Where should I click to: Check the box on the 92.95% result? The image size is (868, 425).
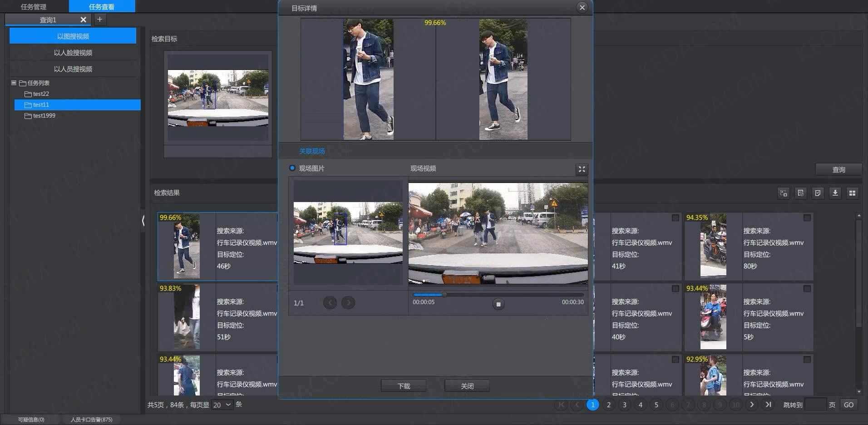click(x=807, y=360)
